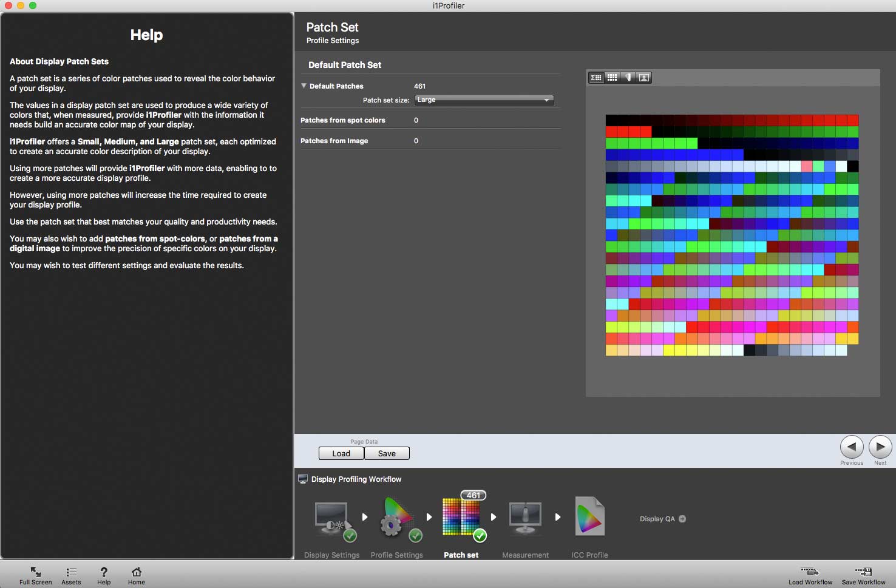Click the 461 patch count badge
This screenshot has height=588, width=896.
tap(473, 495)
